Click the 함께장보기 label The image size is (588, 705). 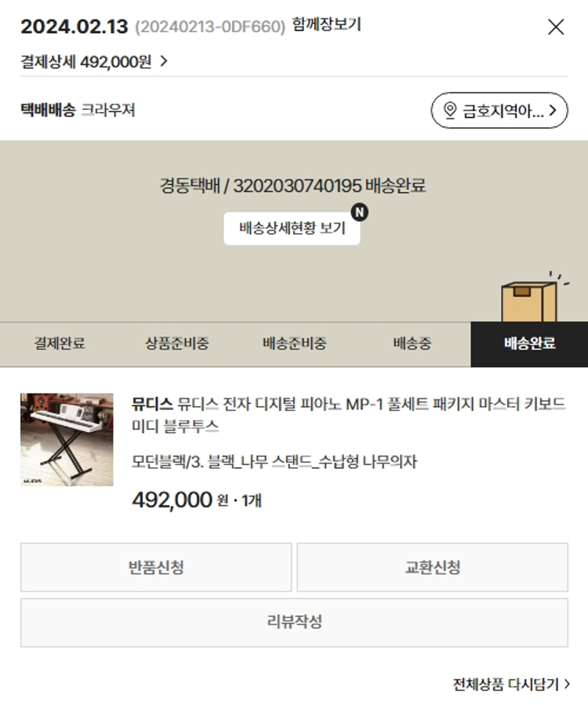point(326,25)
